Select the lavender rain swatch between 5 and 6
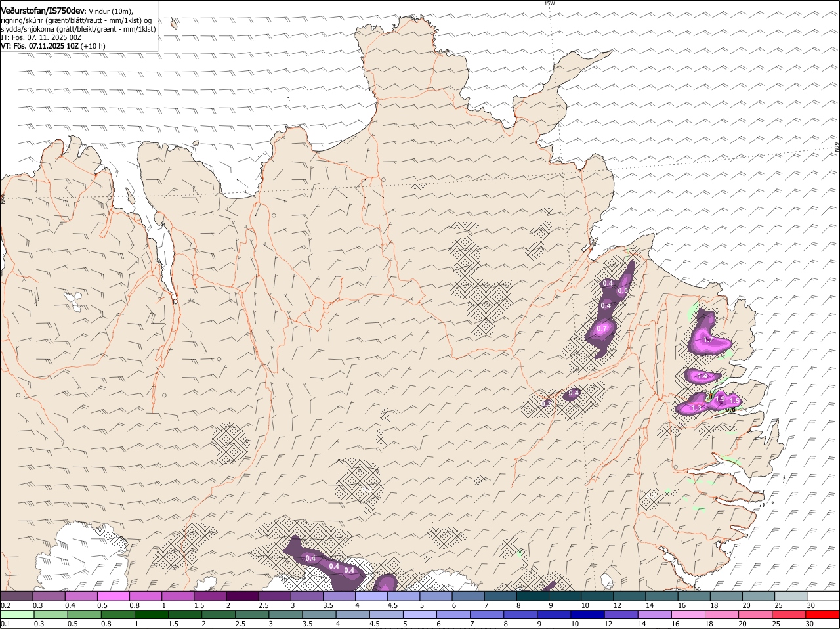Viewport: 840px width, 629px height. coord(420,615)
